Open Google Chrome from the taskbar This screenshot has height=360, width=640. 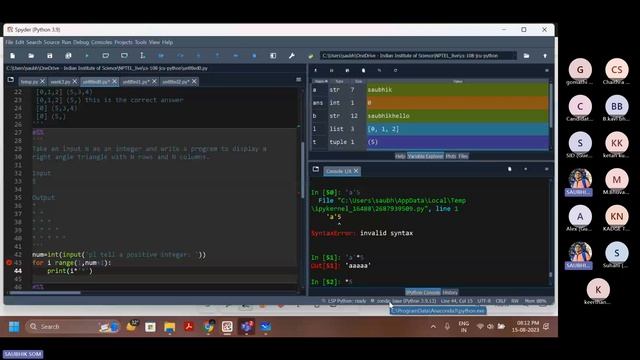[x=209, y=327]
